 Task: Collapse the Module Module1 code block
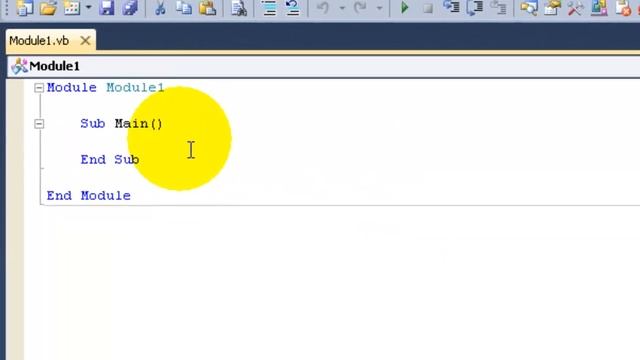(x=39, y=88)
